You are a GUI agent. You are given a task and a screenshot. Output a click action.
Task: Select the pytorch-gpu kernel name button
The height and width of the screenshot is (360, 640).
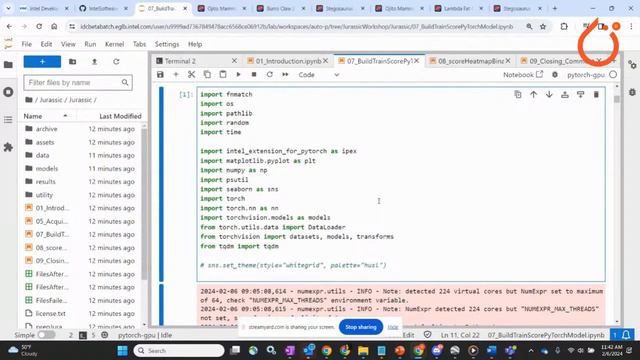586,75
